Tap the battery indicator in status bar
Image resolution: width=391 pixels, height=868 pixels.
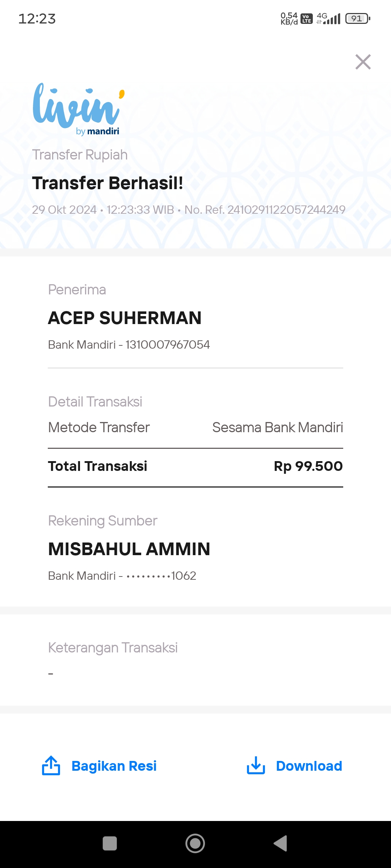[x=358, y=18]
